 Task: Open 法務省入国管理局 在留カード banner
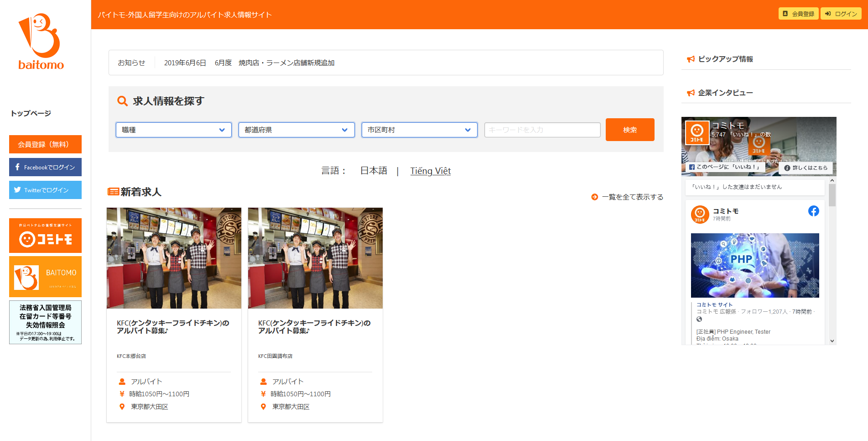[45, 322]
